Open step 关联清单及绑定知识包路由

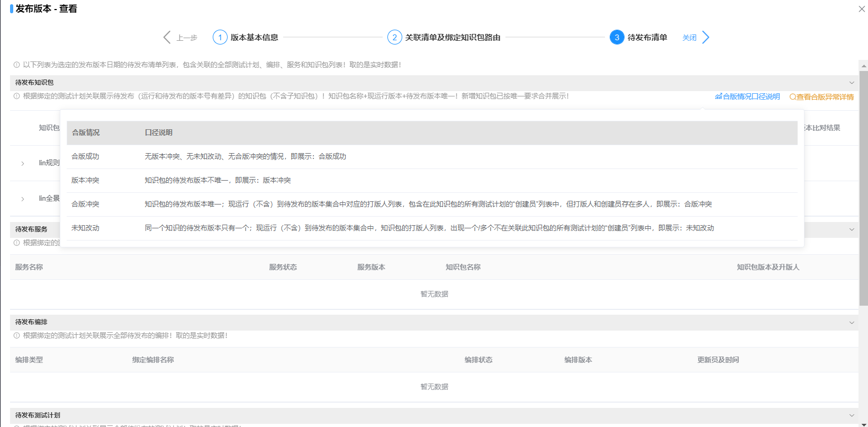point(453,38)
